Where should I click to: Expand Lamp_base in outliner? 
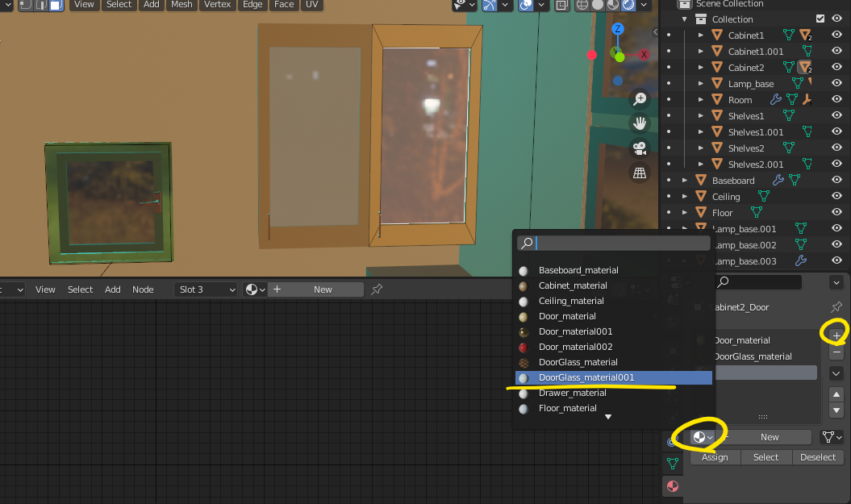(701, 84)
